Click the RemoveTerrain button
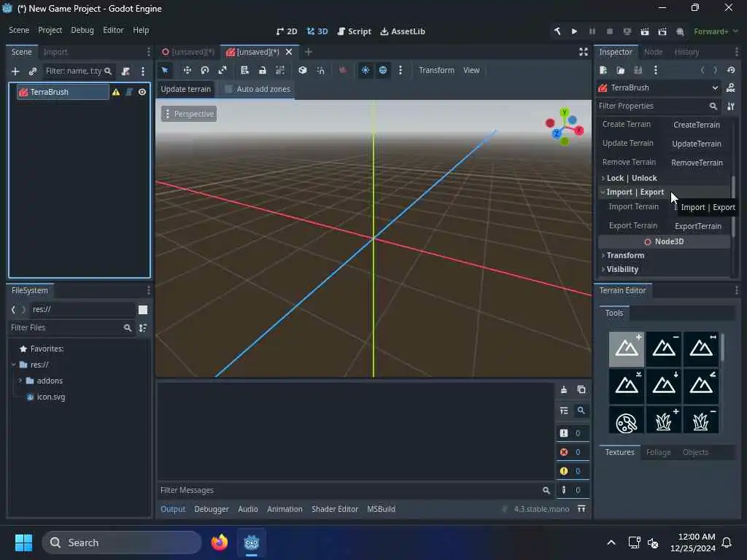This screenshot has height=560, width=747. click(x=697, y=163)
